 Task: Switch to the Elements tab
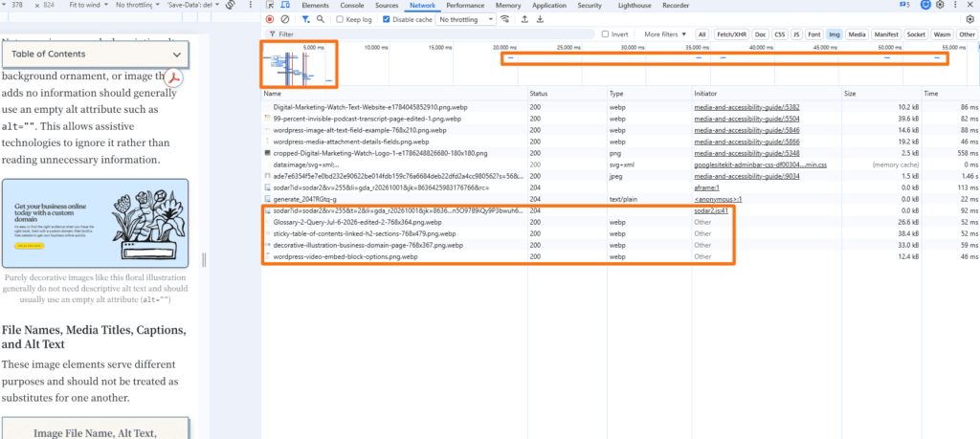click(x=315, y=6)
